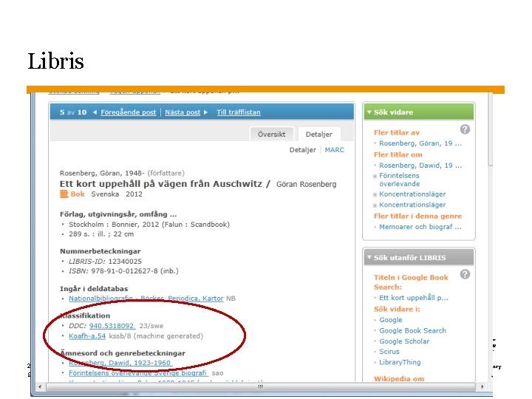Click the horizontal scrollbar thumb
Image resolution: width=532 pixels, height=399 pixels.
[x=260, y=386]
